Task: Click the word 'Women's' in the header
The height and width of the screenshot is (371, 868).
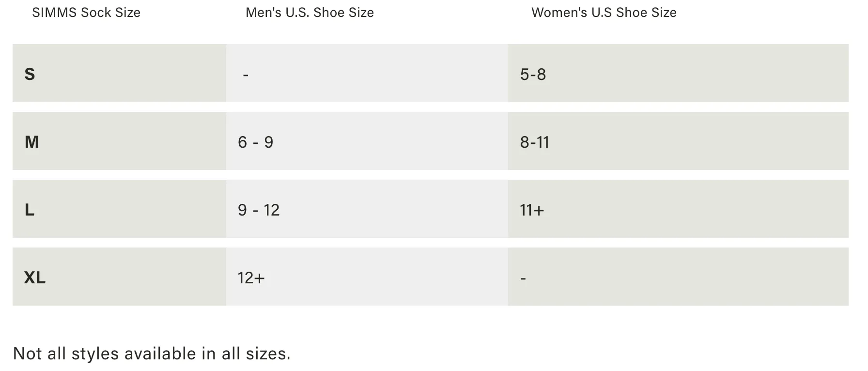Action: coord(559,13)
